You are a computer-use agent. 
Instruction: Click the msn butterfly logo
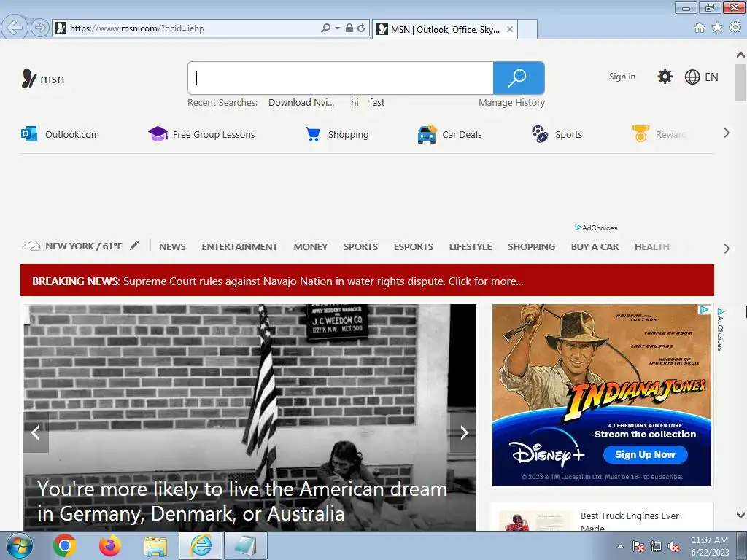coord(43,79)
